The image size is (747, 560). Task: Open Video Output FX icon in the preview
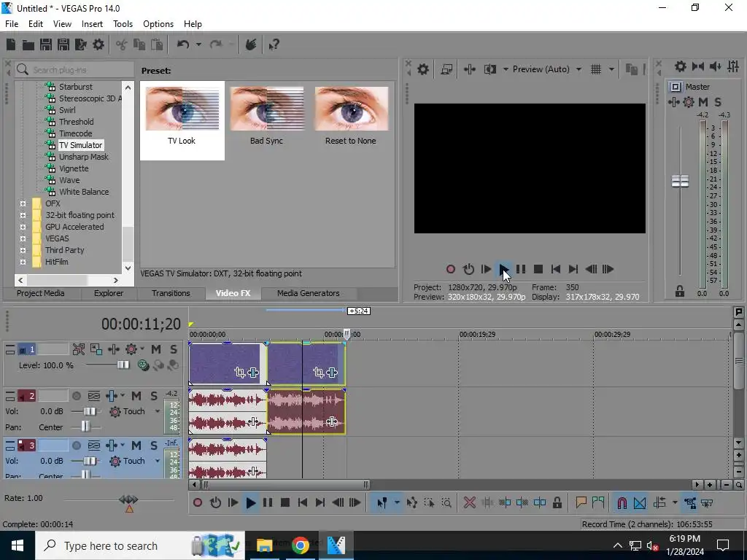[470, 69]
